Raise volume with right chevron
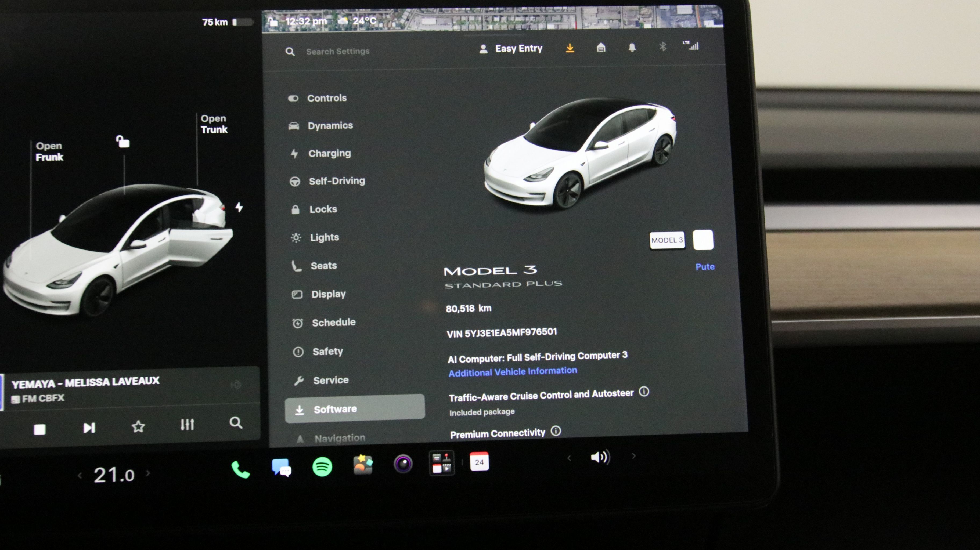 (x=633, y=456)
